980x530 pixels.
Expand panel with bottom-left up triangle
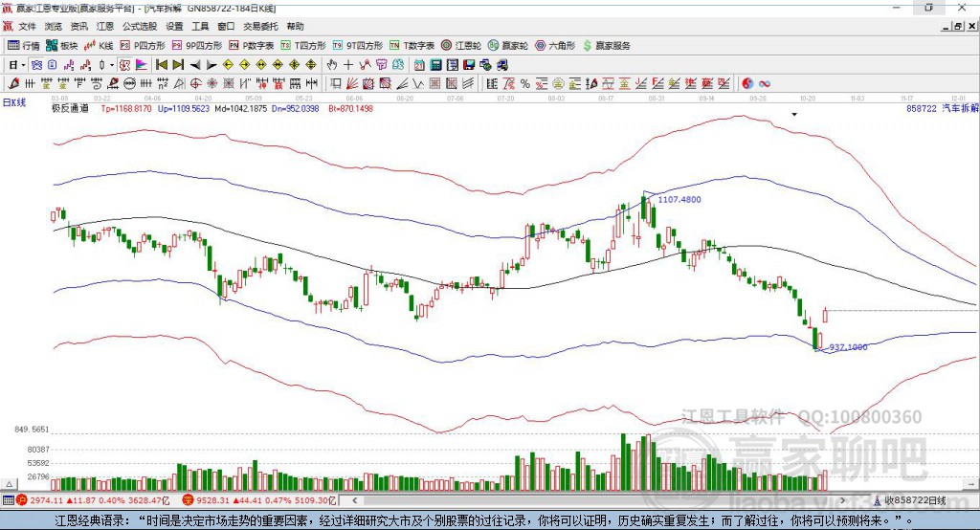(9, 484)
